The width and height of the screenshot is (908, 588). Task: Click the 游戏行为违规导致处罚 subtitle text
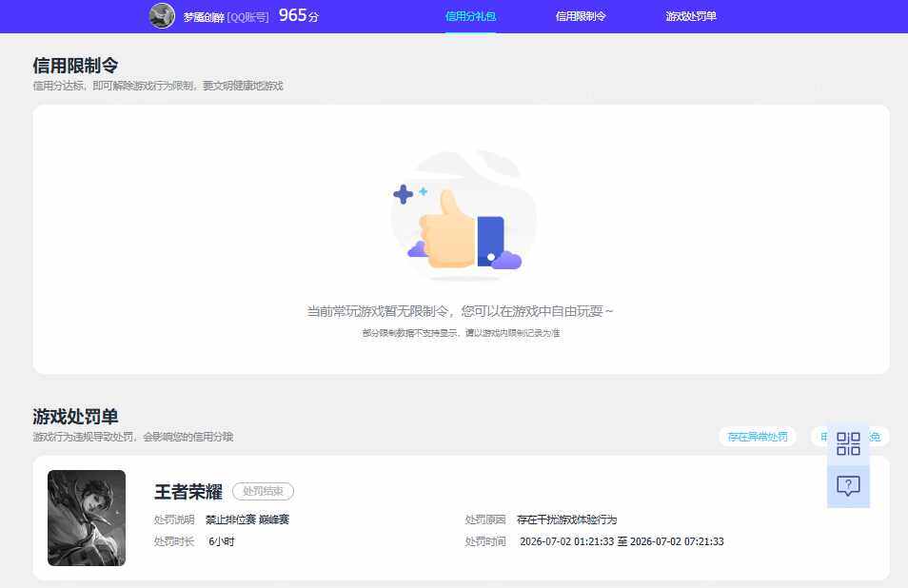click(132, 437)
